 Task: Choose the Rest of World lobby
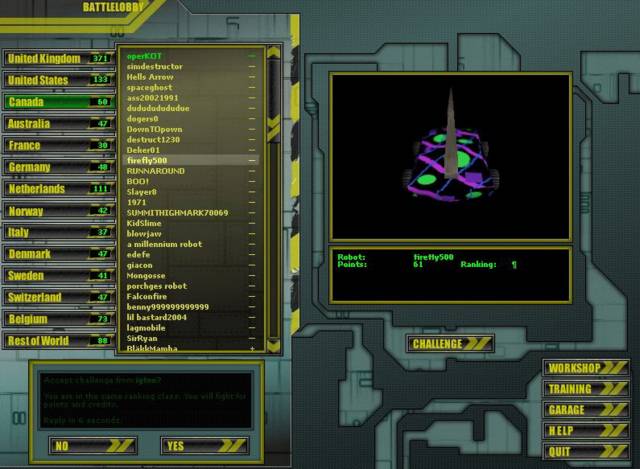tap(58, 341)
